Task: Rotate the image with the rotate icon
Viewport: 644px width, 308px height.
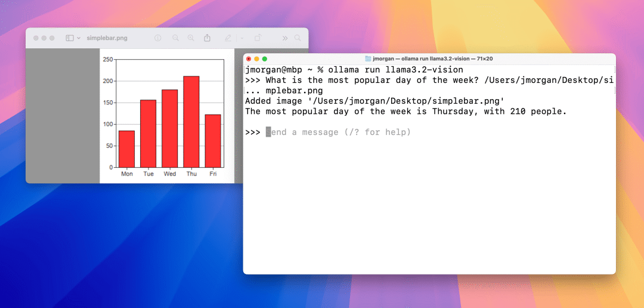Action: click(258, 38)
